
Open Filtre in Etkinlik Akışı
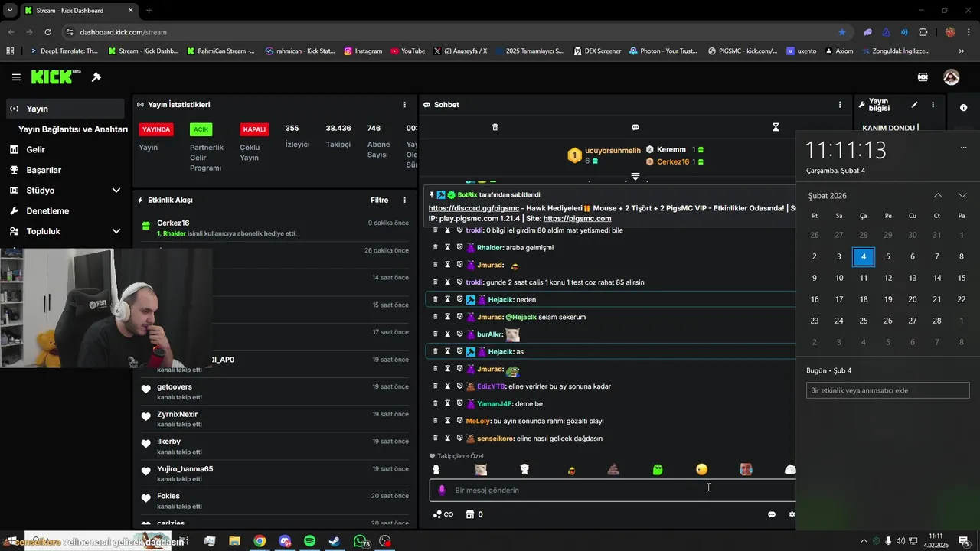click(x=380, y=200)
